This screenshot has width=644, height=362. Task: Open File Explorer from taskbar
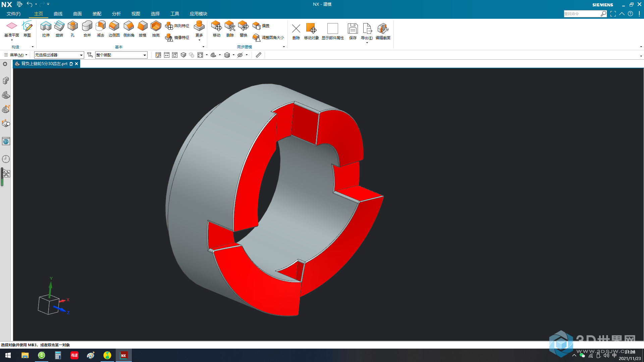click(25, 355)
